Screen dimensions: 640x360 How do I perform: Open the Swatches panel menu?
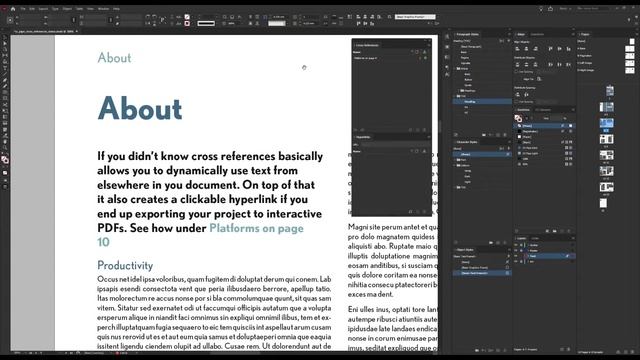click(573, 110)
